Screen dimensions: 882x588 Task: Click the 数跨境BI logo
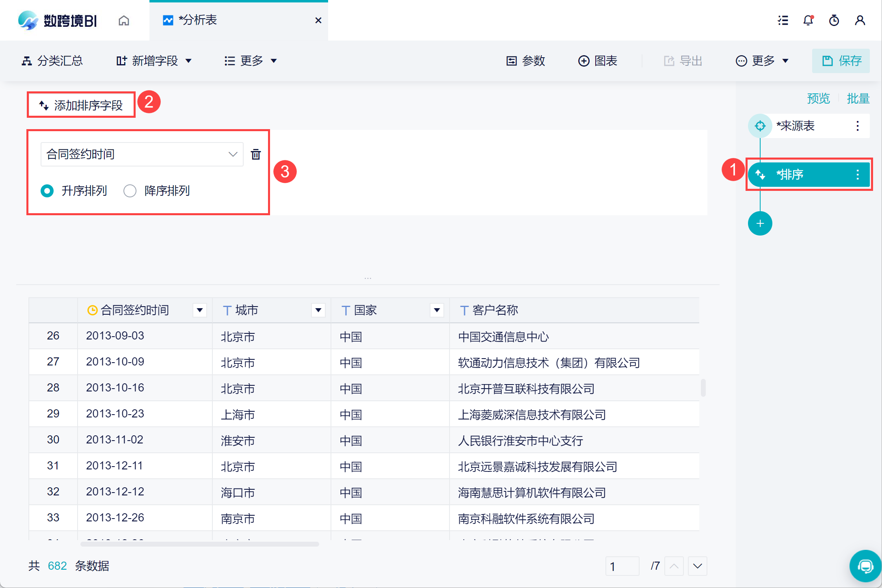tap(57, 20)
